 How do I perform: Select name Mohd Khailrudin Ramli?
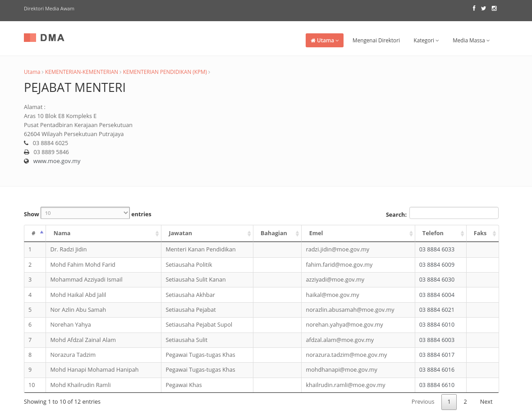tap(80, 385)
